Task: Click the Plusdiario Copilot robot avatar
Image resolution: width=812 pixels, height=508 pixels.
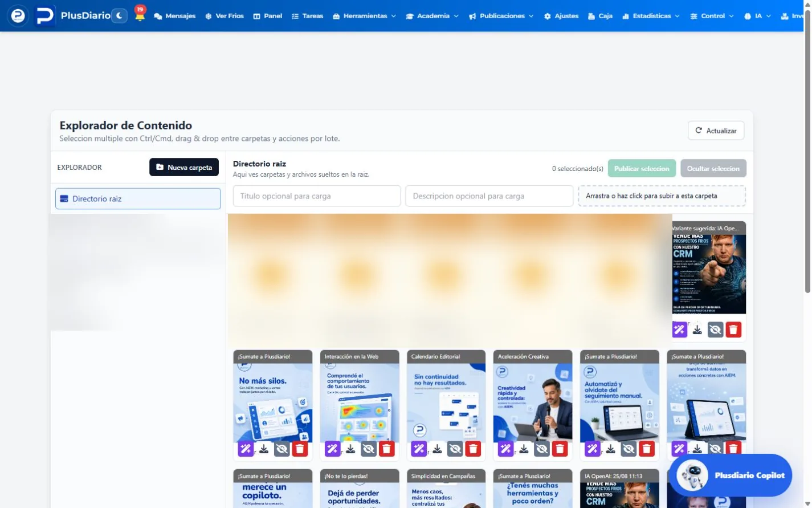Action: tap(692, 475)
